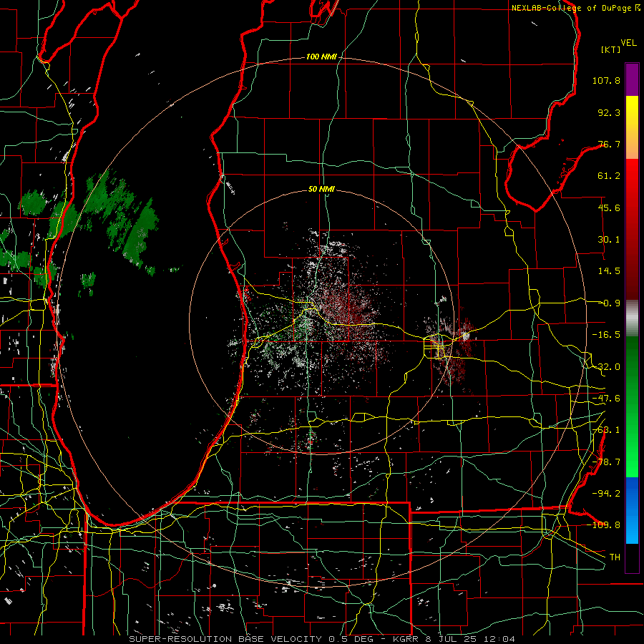Click the VEL legend title
The height and width of the screenshot is (644, 644).
point(628,43)
